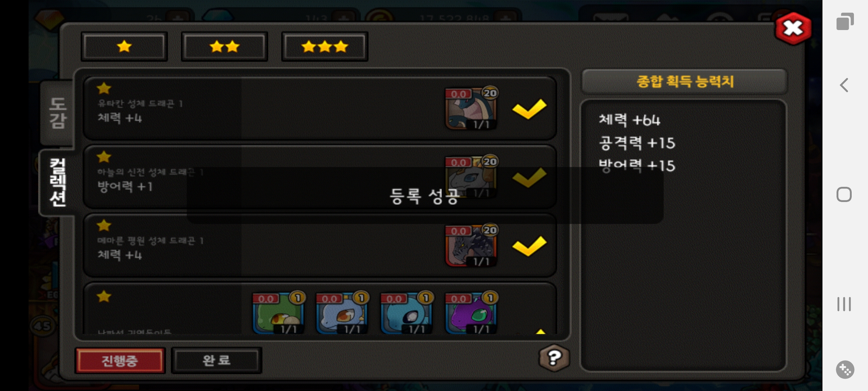Switch to the 도감 side tab

58,113
